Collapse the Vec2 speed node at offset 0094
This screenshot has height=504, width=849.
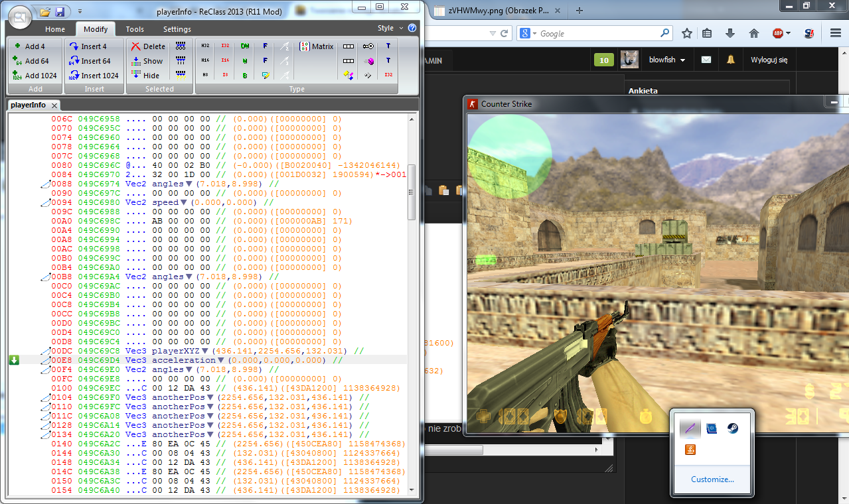tap(185, 202)
